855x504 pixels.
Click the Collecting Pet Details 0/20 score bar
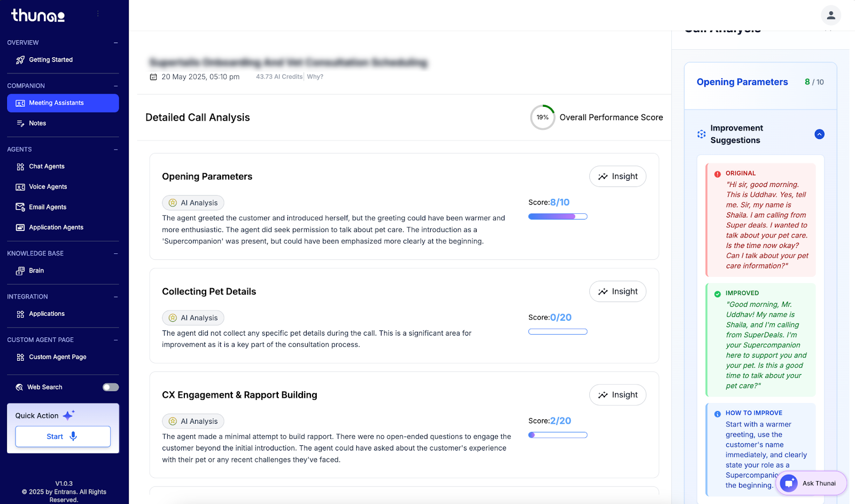558,332
